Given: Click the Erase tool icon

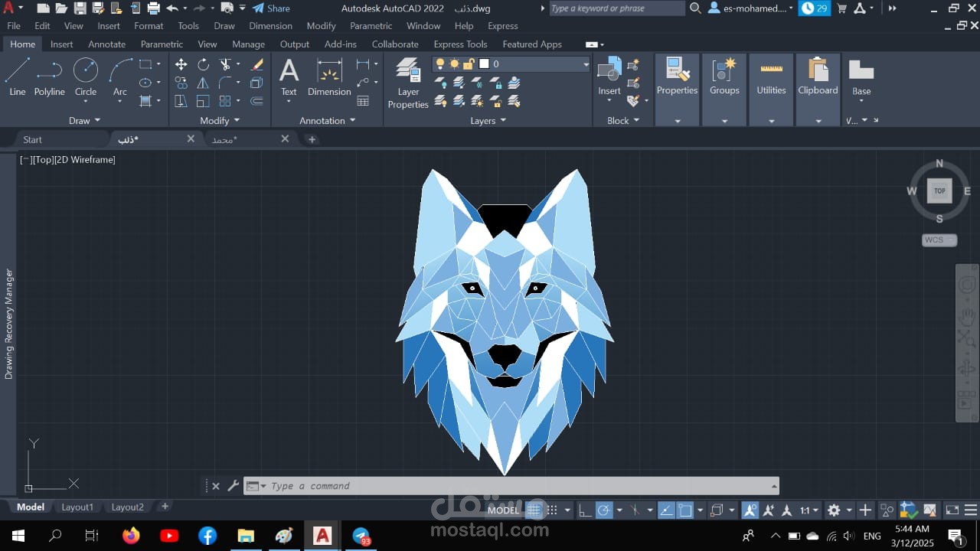Looking at the screenshot, I should pyautogui.click(x=257, y=64).
